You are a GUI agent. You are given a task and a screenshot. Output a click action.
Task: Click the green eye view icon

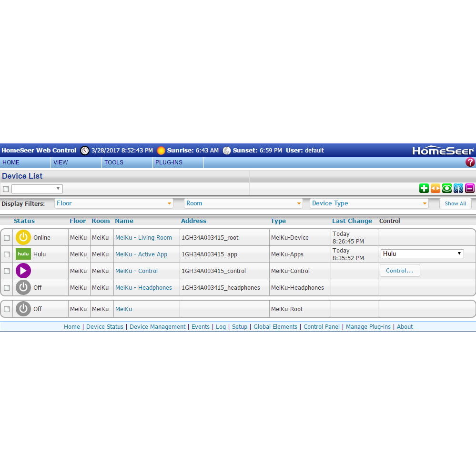point(446,188)
